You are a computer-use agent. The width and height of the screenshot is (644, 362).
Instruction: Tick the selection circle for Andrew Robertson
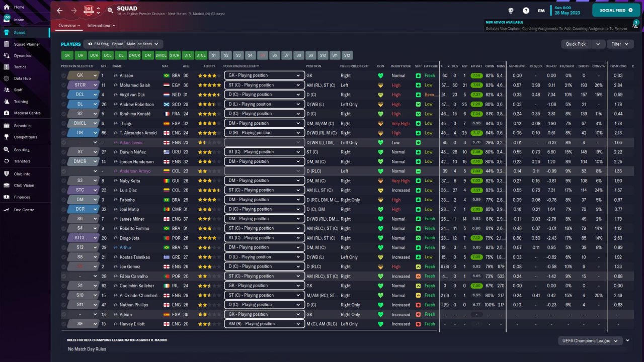[x=64, y=104]
